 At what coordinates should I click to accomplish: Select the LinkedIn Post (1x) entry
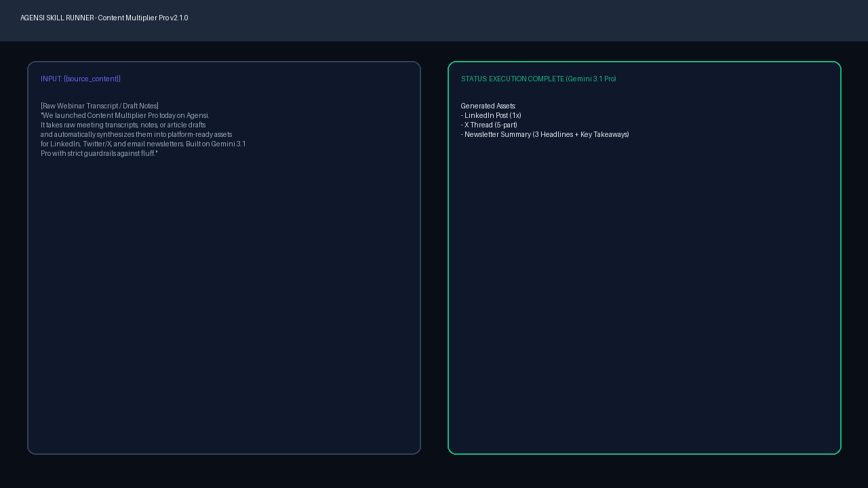[491, 115]
